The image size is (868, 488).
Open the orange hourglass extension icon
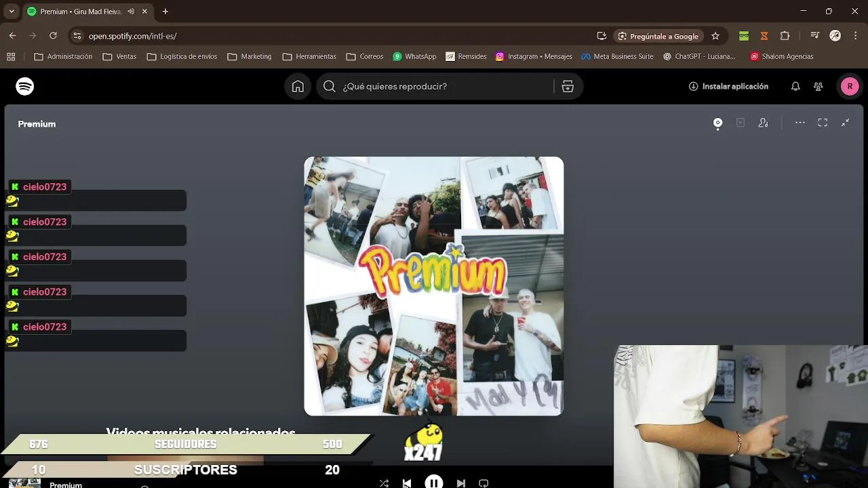pos(764,36)
